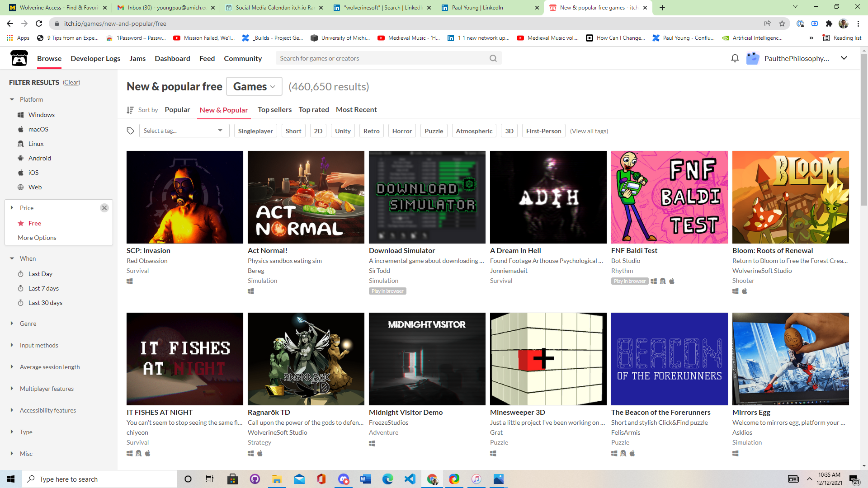868x488 pixels.
Task: Sort results by Top rated
Action: point(314,110)
